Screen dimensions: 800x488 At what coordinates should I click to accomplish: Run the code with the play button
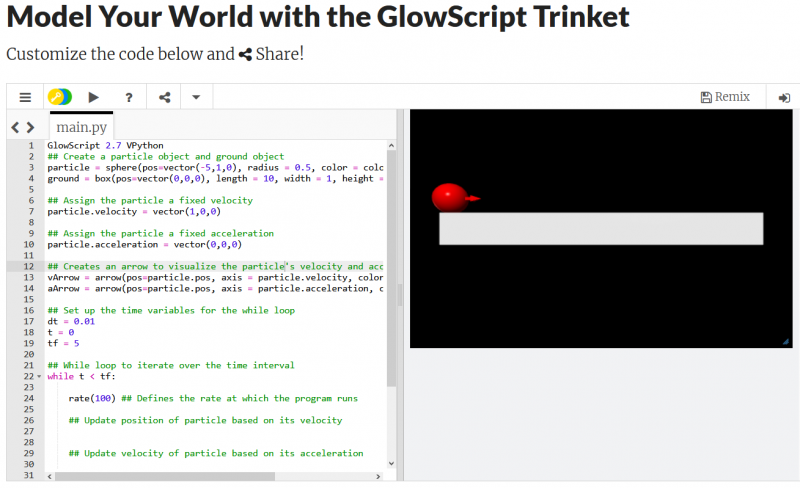tap(94, 97)
